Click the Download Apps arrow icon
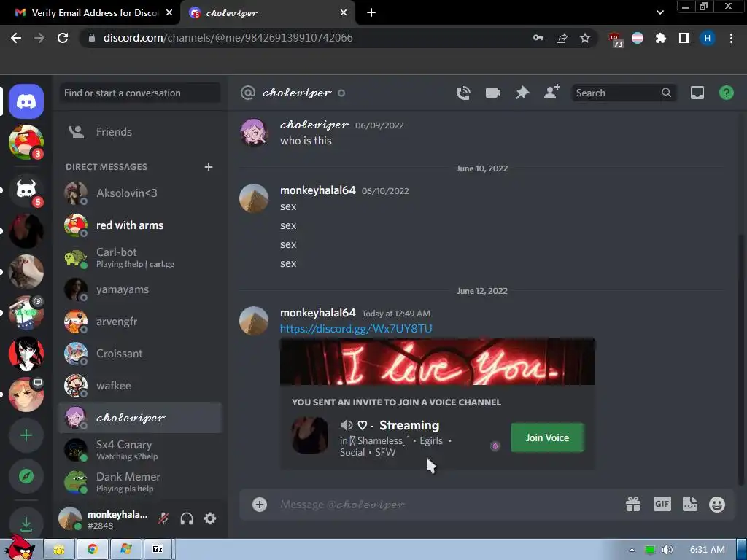Screen dimensions: 747x560 (x=26, y=524)
